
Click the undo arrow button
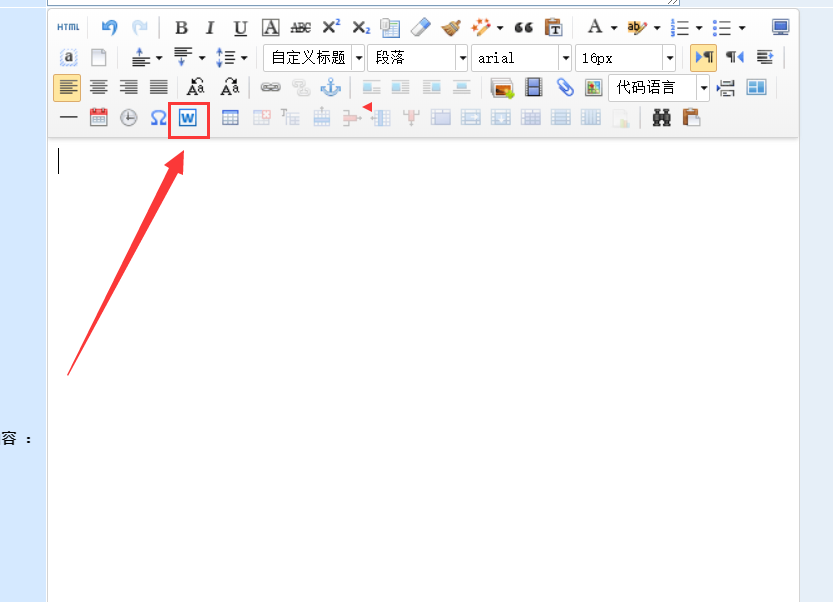(x=110, y=27)
